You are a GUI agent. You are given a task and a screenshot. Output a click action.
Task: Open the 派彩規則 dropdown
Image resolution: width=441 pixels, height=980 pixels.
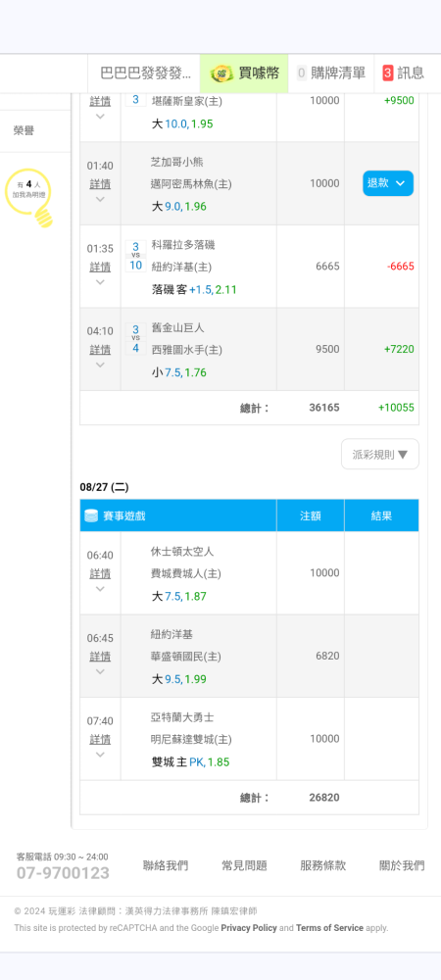380,455
